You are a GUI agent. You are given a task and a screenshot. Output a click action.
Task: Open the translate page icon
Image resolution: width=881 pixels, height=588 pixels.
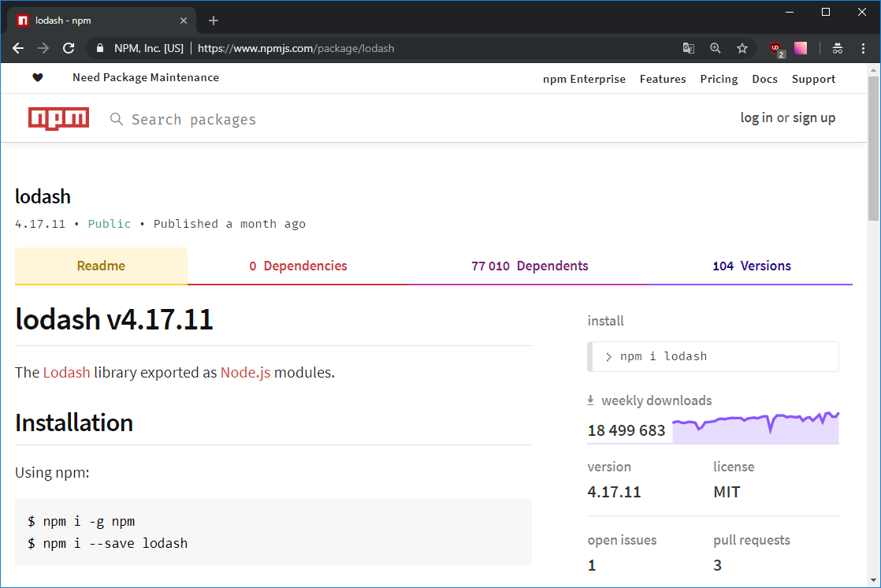(688, 48)
